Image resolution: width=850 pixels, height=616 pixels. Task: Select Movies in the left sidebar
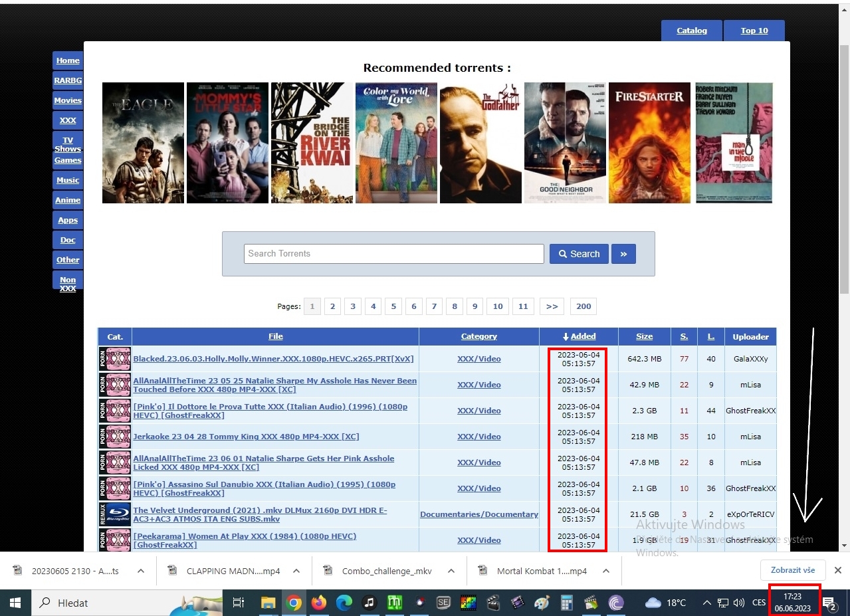[x=68, y=100]
